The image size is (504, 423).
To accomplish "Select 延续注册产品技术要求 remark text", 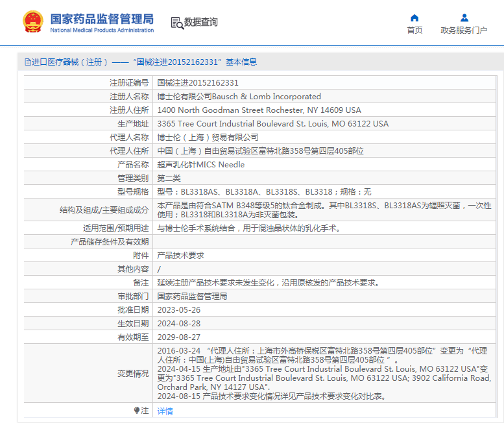I will point(269,282).
